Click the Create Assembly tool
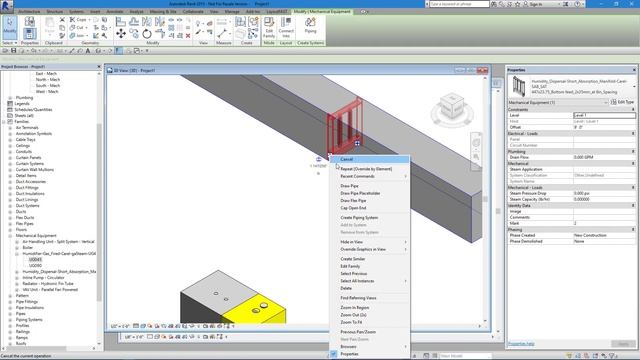The width and height of the screenshot is (640, 360). point(240,22)
